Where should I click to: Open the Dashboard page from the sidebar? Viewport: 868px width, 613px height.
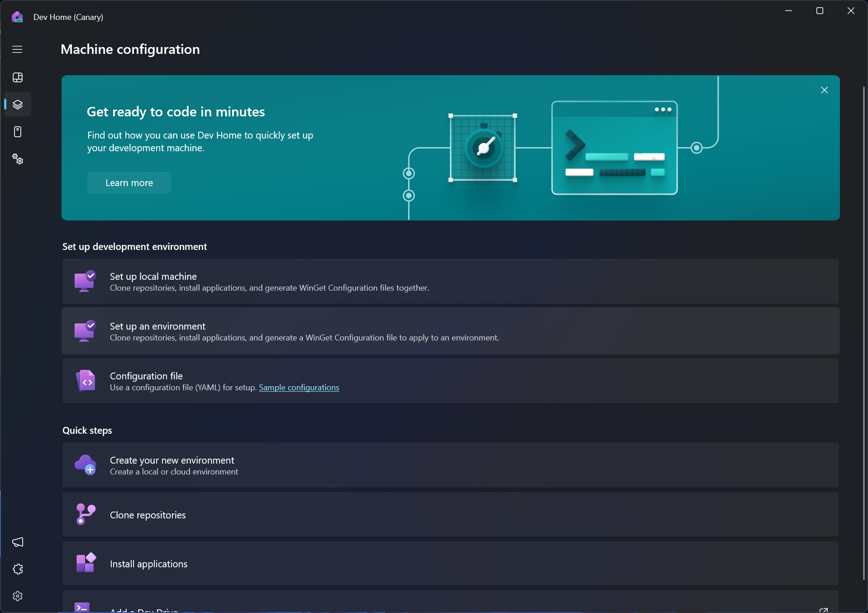point(18,77)
